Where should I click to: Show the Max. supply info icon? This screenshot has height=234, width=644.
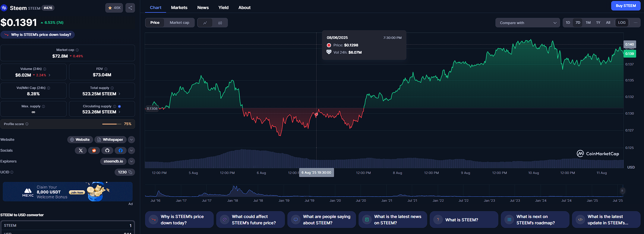43,106
